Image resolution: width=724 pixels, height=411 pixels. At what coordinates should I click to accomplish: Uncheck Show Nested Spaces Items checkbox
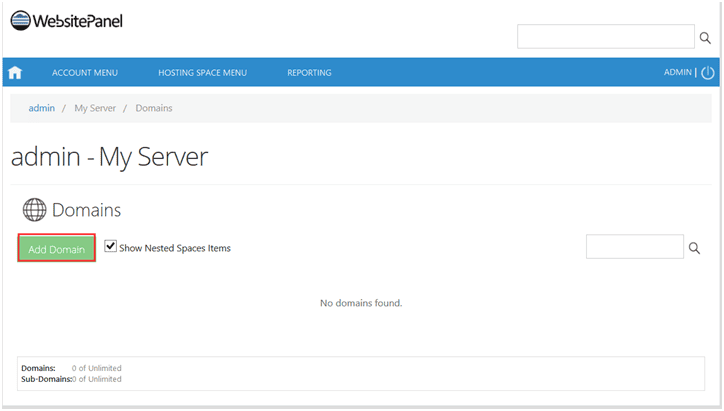(110, 246)
